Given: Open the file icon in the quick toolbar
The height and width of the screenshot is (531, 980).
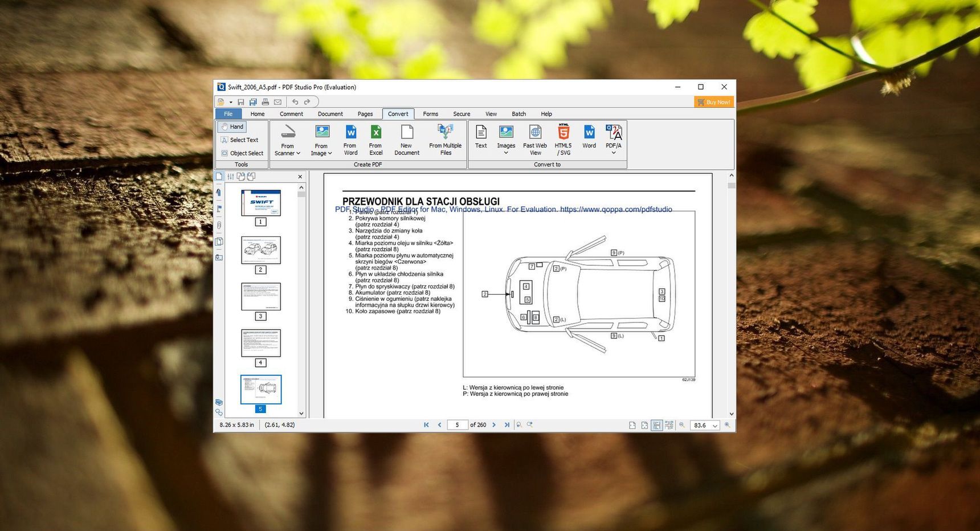Looking at the screenshot, I should tap(221, 102).
